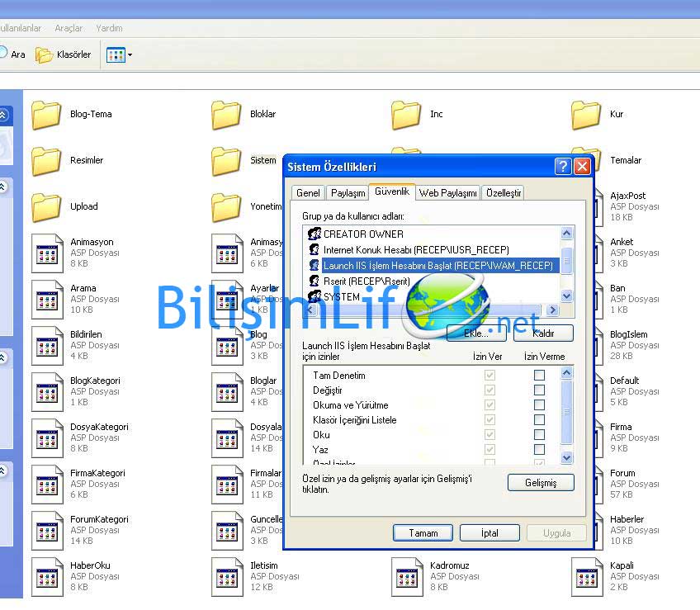Check İzin Verme for Oku
The height and width of the screenshot is (610, 700).
coord(539,434)
